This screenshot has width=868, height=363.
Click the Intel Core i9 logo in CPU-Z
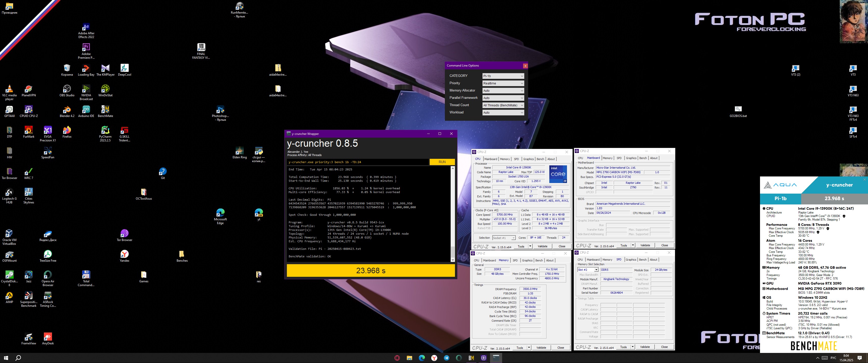(558, 174)
